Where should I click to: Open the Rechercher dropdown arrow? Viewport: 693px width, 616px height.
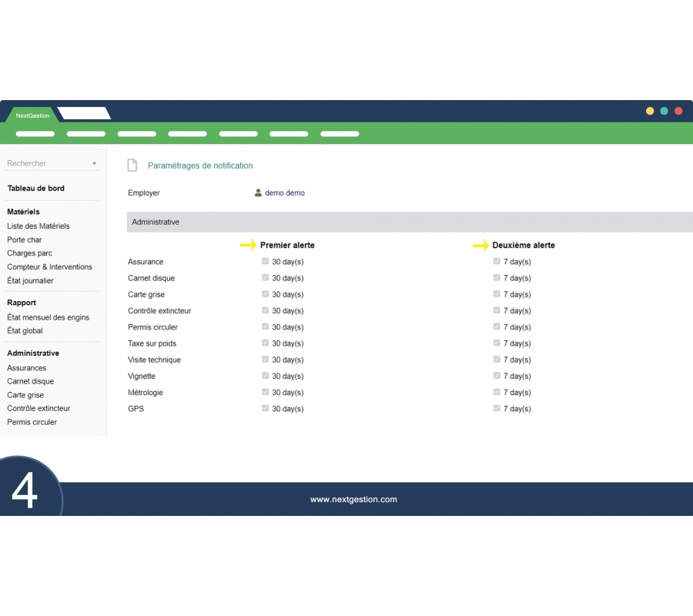coord(94,164)
